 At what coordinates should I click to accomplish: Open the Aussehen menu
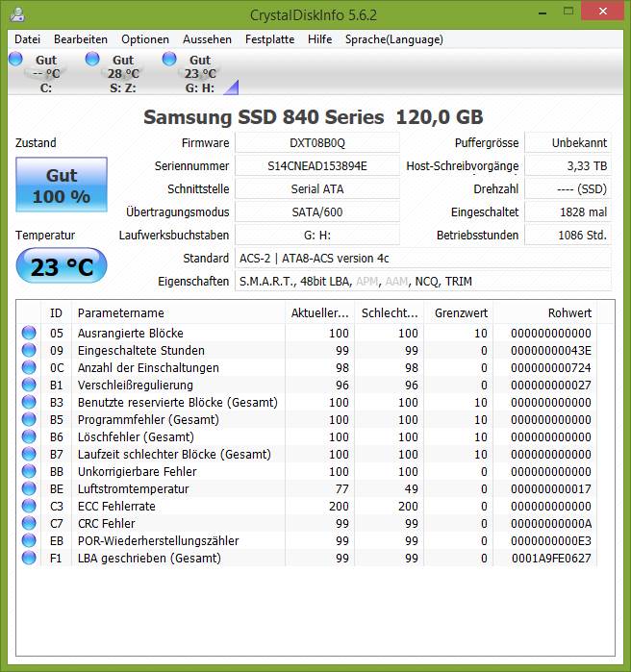pos(207,39)
